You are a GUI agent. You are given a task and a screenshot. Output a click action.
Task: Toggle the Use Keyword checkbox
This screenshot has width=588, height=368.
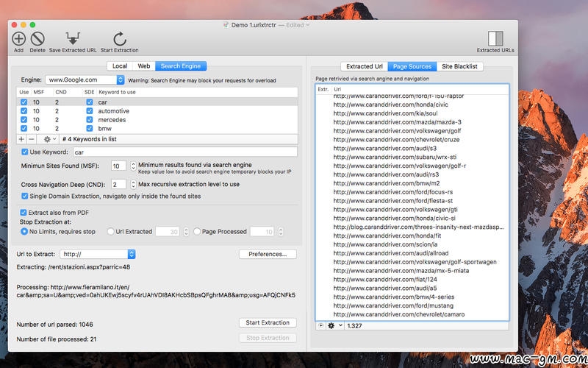[25, 152]
